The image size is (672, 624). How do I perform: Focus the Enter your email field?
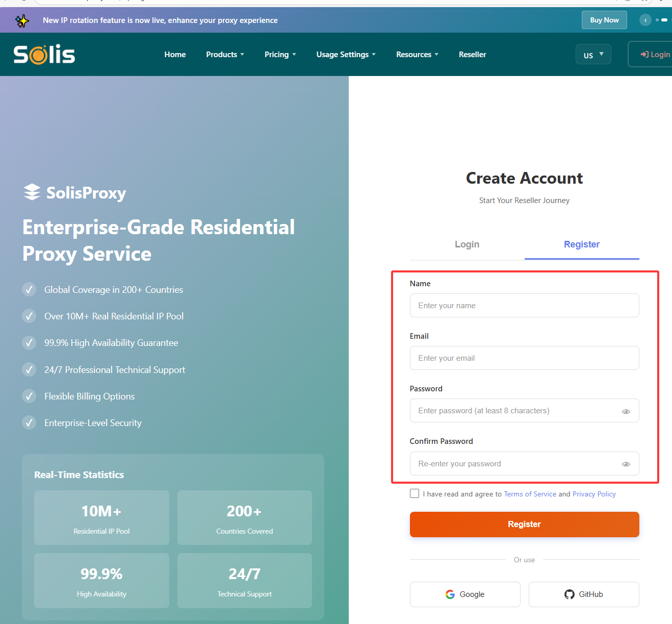coord(524,358)
